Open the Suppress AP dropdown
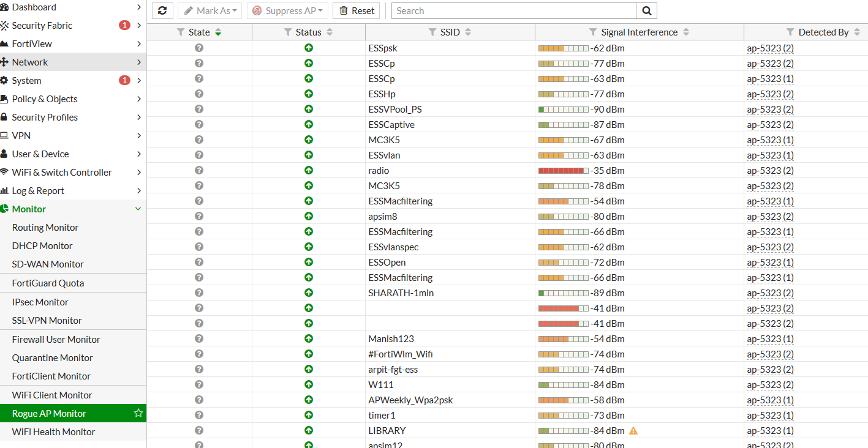This screenshot has width=868, height=448. 287,10
